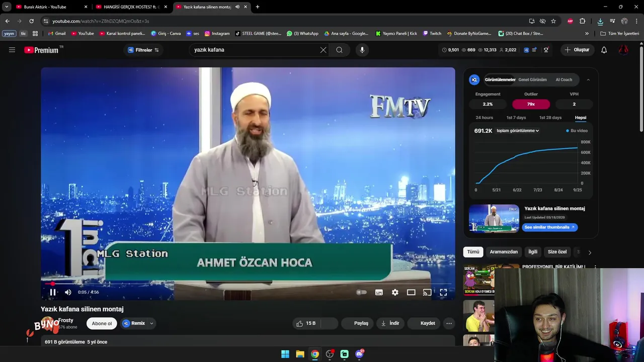Image resolution: width=644 pixels, height=362 pixels.
Task: Open the ABP extension icon
Action: 570,21
